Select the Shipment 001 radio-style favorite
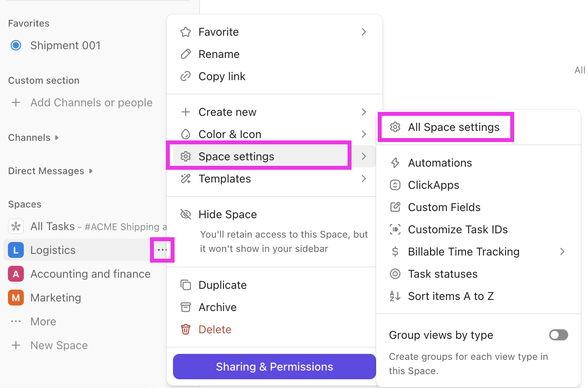 [16, 45]
